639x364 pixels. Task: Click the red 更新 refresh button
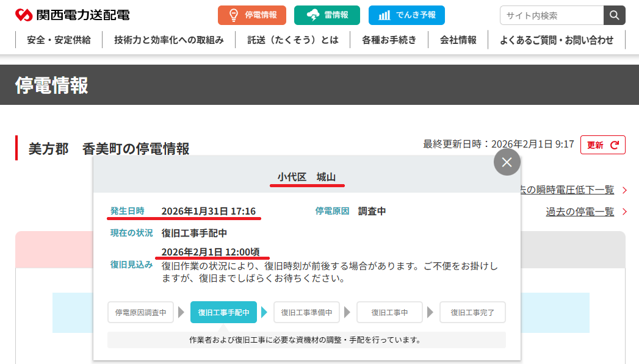(x=602, y=145)
